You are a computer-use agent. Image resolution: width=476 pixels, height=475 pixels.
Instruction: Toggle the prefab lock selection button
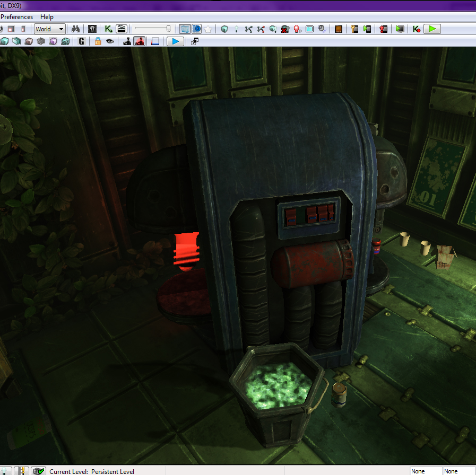click(197, 29)
